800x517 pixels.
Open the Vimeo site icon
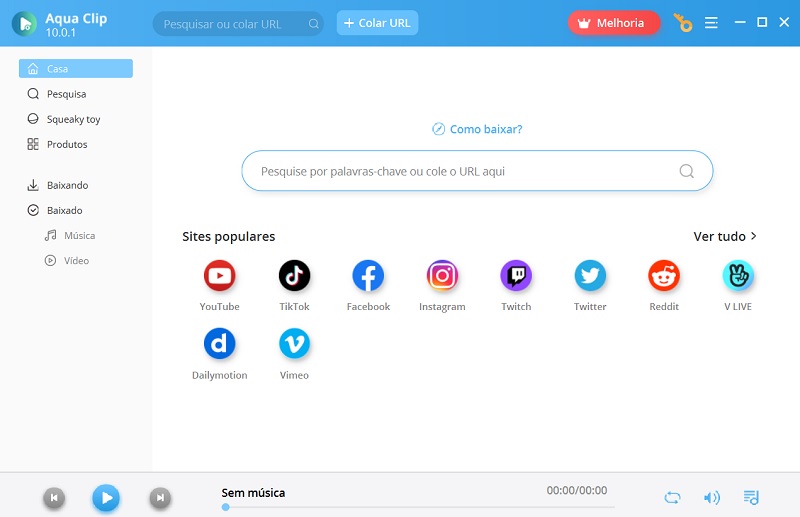294,343
